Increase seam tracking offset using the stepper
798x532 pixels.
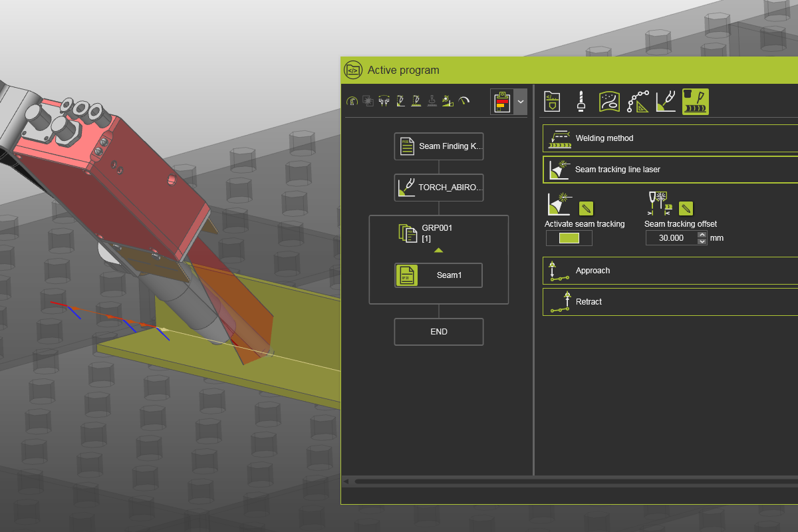703,235
